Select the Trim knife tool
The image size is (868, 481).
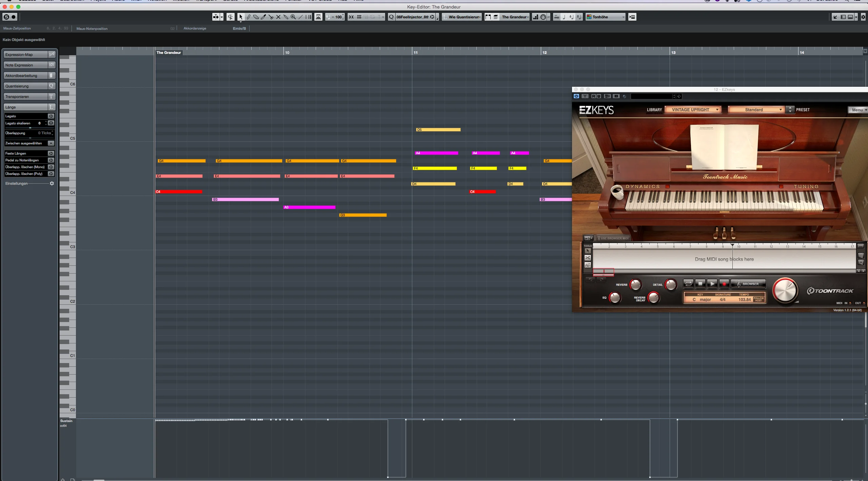coord(263,17)
